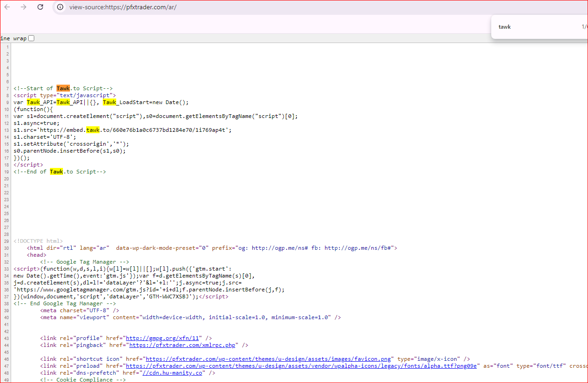Click the address bar URL field

(x=123, y=7)
